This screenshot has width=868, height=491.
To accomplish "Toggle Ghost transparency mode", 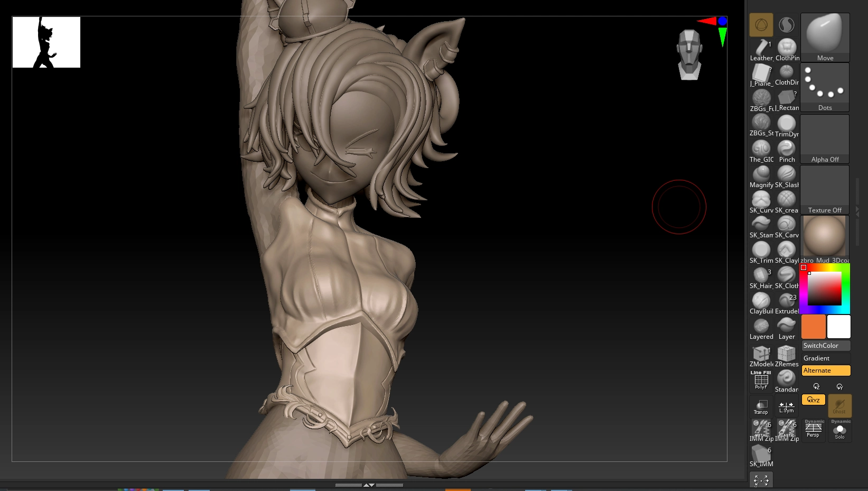I will point(839,406).
